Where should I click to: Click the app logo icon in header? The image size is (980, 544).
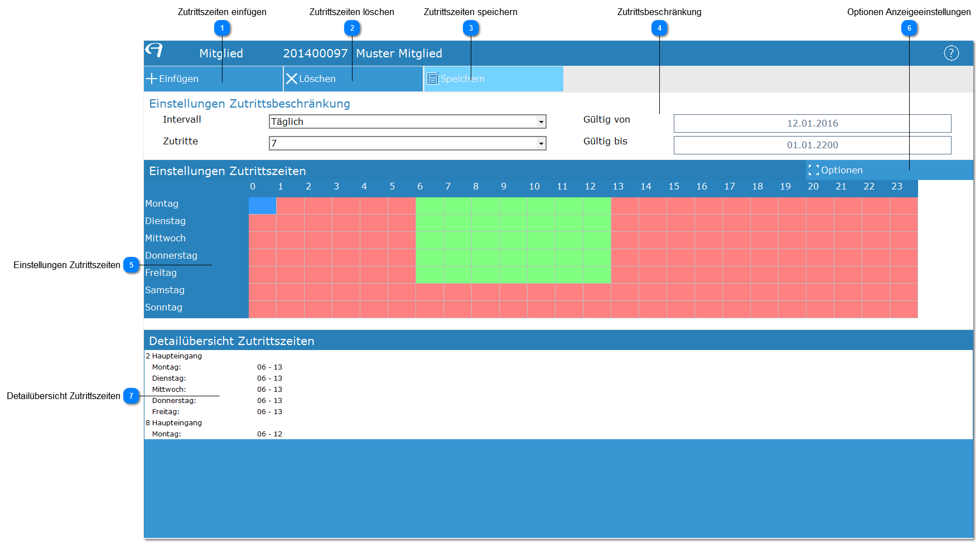(154, 50)
